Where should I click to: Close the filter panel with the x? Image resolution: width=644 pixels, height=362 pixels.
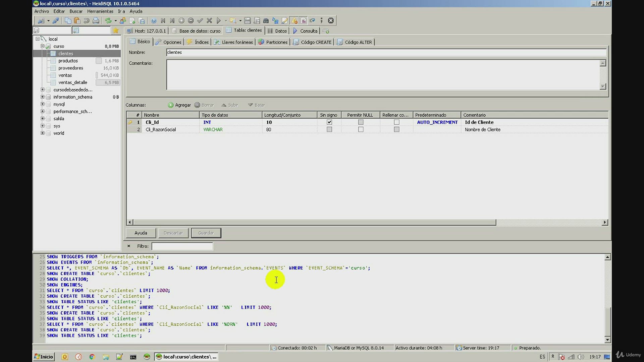tap(129, 246)
